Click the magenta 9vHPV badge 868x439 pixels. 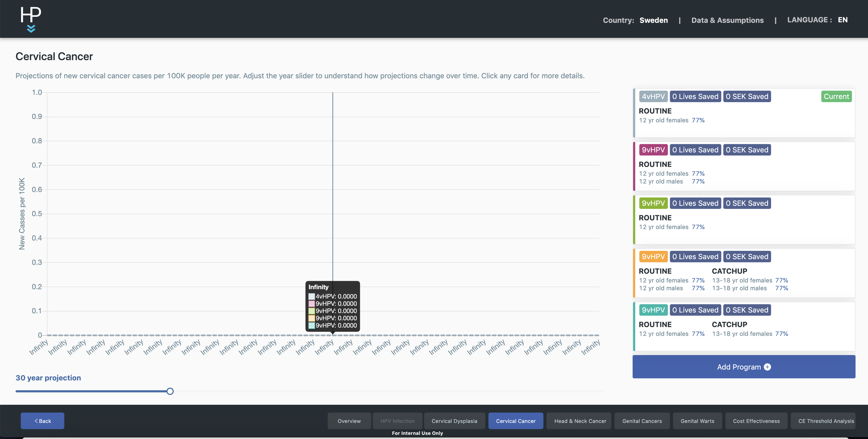click(653, 150)
